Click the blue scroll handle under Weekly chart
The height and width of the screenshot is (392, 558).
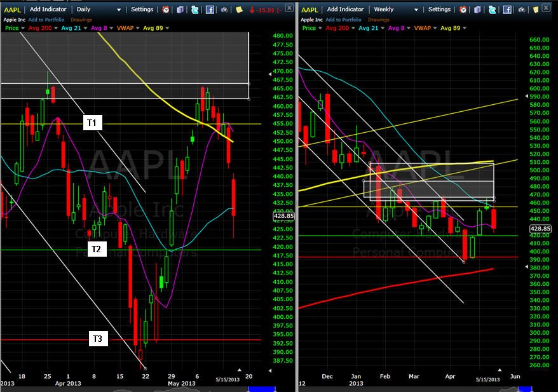pyautogui.click(x=525, y=389)
